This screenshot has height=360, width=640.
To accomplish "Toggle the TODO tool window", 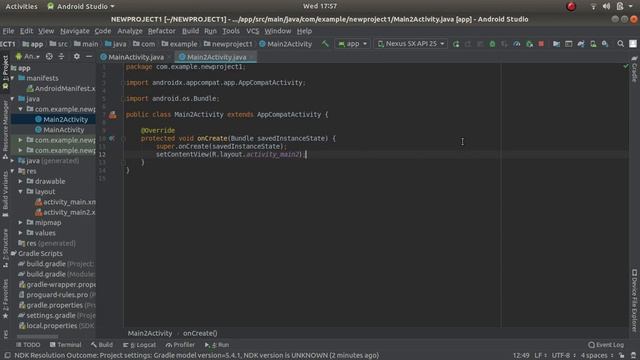I will 28,345.
